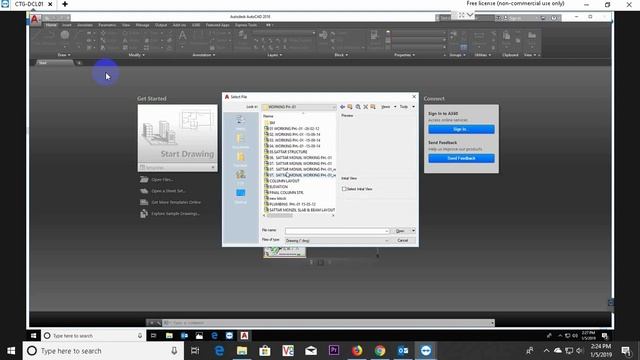Screen dimensions: 640x360
Task: Click the AutoCAD application menu (red A) button
Action: (x=35, y=19)
